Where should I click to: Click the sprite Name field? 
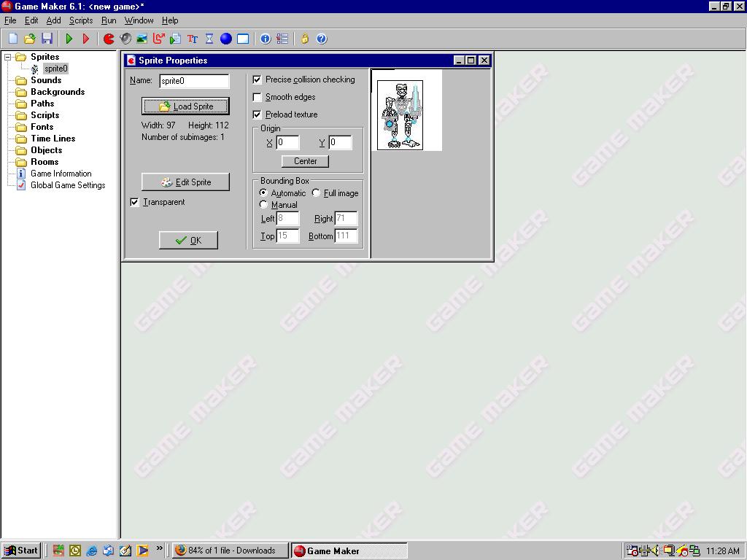click(194, 81)
